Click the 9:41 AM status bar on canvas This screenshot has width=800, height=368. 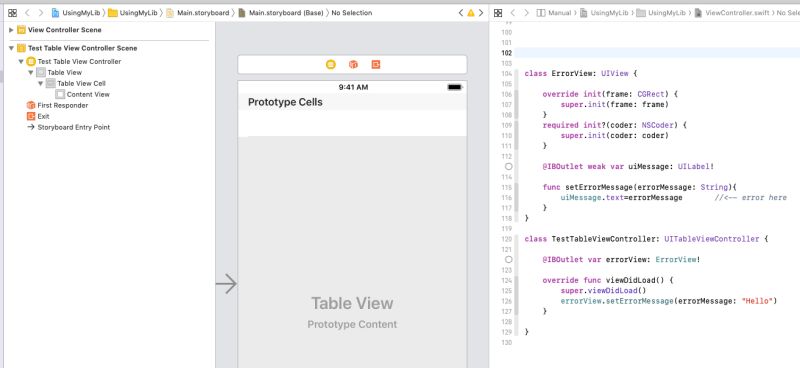[x=353, y=87]
